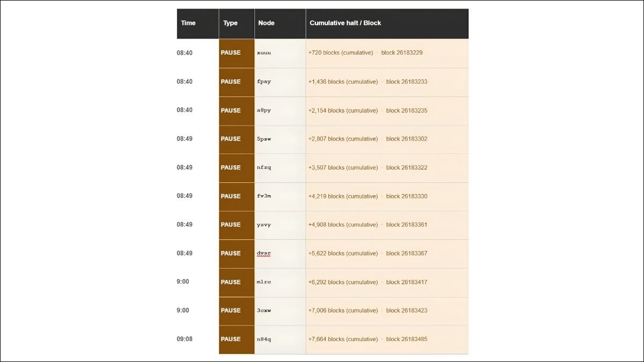Viewport: 644px width, 362px height.
Task: Click "block 26183367" text
Action: 407,254
